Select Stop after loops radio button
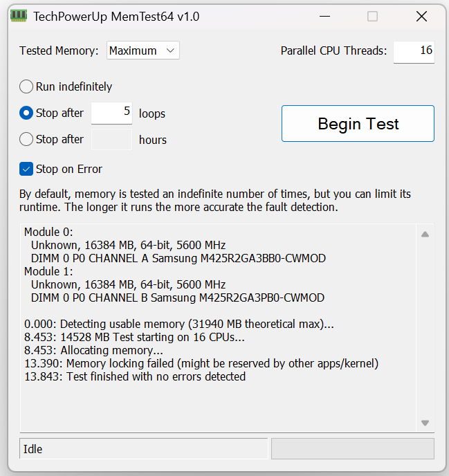 (x=26, y=113)
